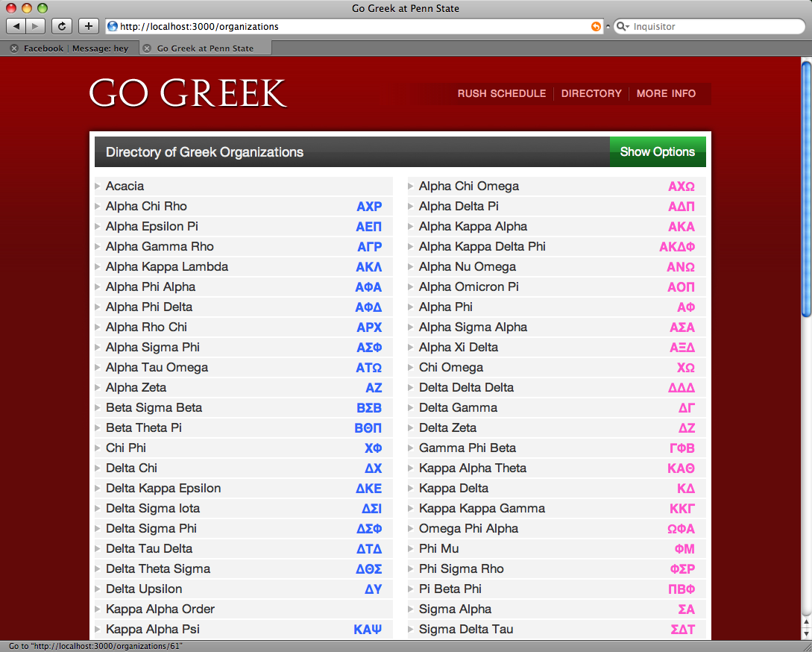Click the pink ΑΞΔ letters

click(x=682, y=347)
